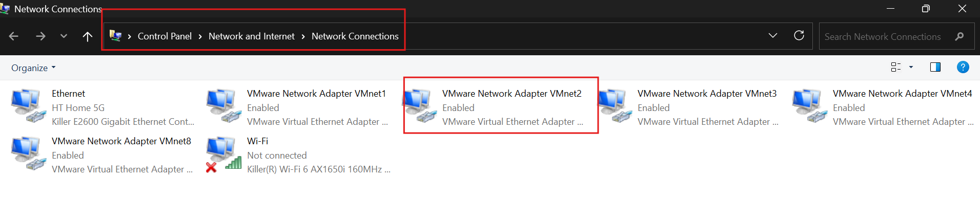Image resolution: width=980 pixels, height=221 pixels.
Task: Select the disconnected Wi-Fi adapter icon
Action: [222, 152]
